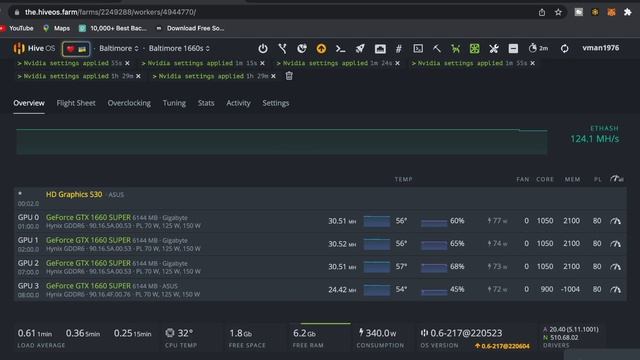Open the Overclocking tab
Viewport: 640px width, 360px height.
(x=129, y=103)
